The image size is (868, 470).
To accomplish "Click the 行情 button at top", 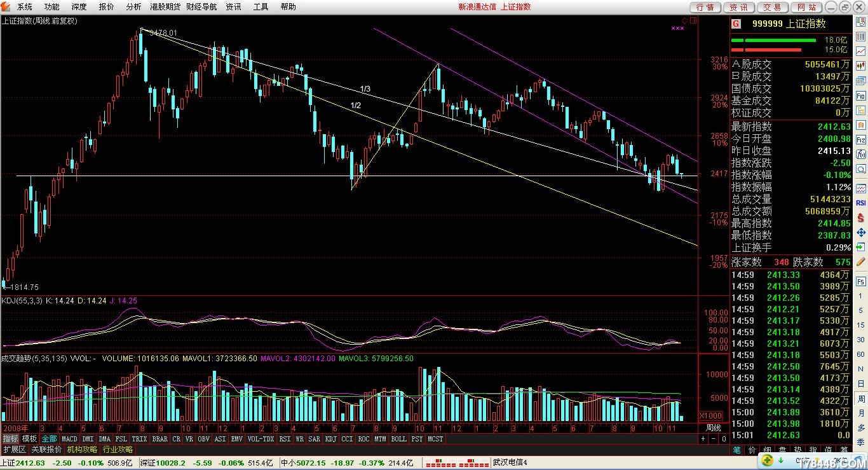I will 705,7.
